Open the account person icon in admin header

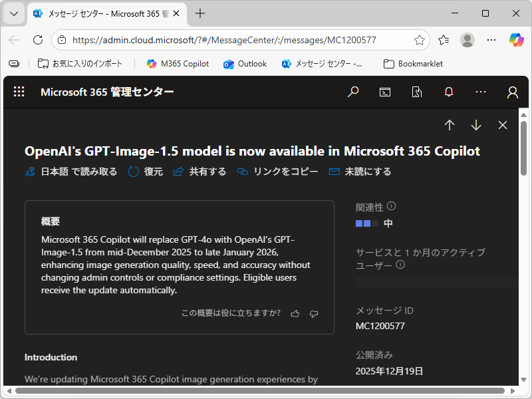coord(512,92)
